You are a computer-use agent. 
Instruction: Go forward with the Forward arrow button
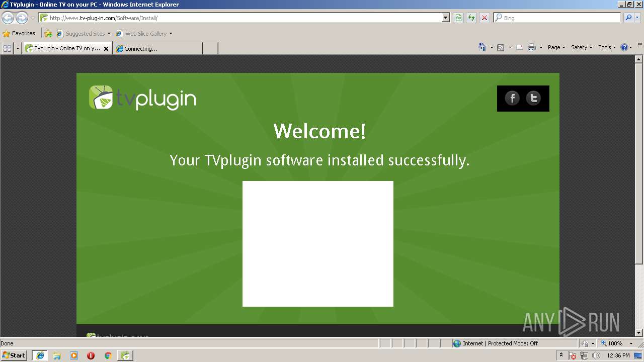[22, 18]
